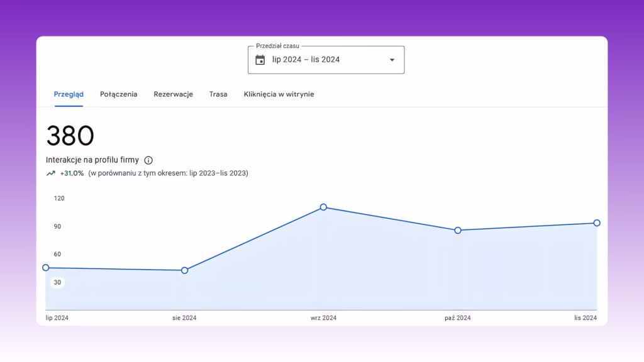Switch to the Przegląd tab
The width and height of the screenshot is (644, 362).
pyautogui.click(x=69, y=94)
